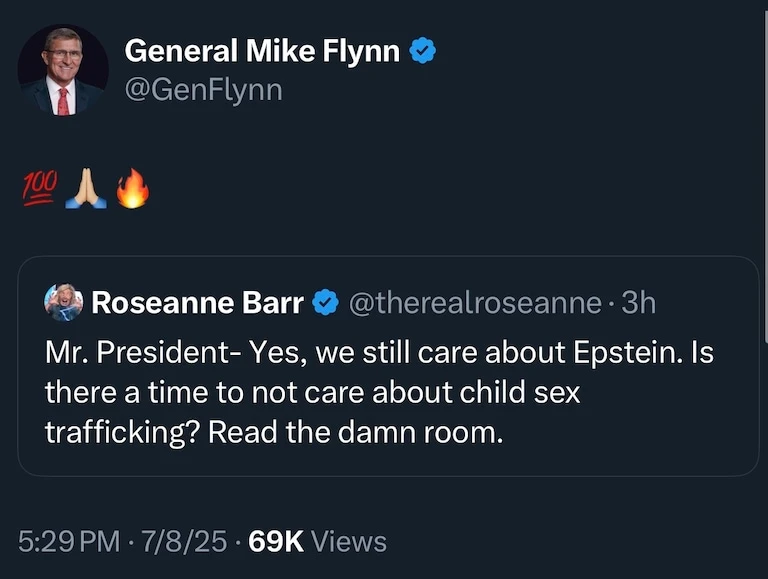The height and width of the screenshot is (579, 768).
Task: Open the @GenFlynn handle link
Action: (203, 90)
